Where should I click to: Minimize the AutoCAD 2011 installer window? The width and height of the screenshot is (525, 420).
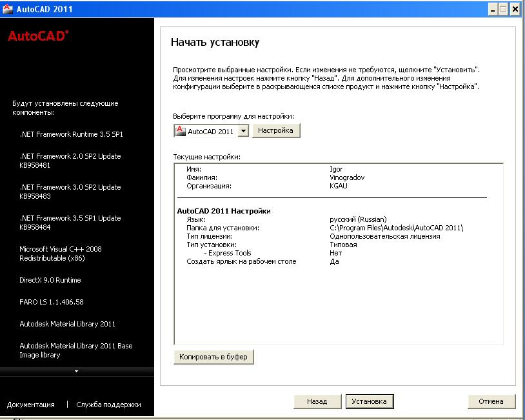[x=493, y=10]
